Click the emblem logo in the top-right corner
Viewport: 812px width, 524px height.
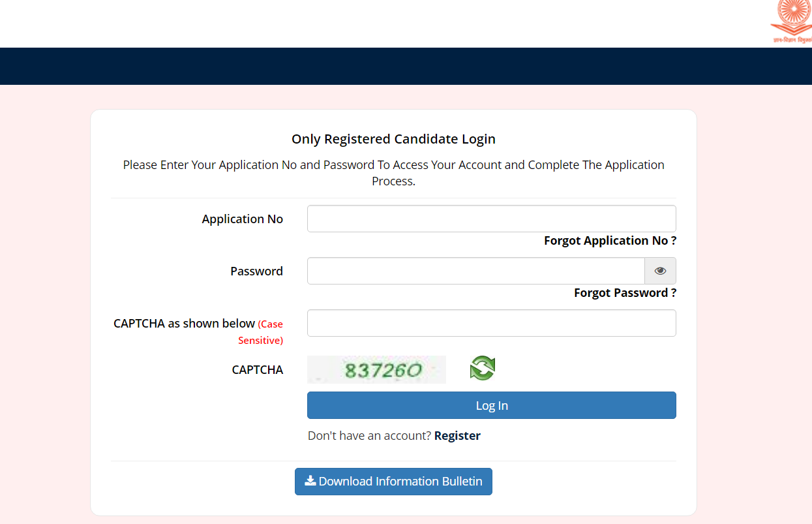point(791,22)
